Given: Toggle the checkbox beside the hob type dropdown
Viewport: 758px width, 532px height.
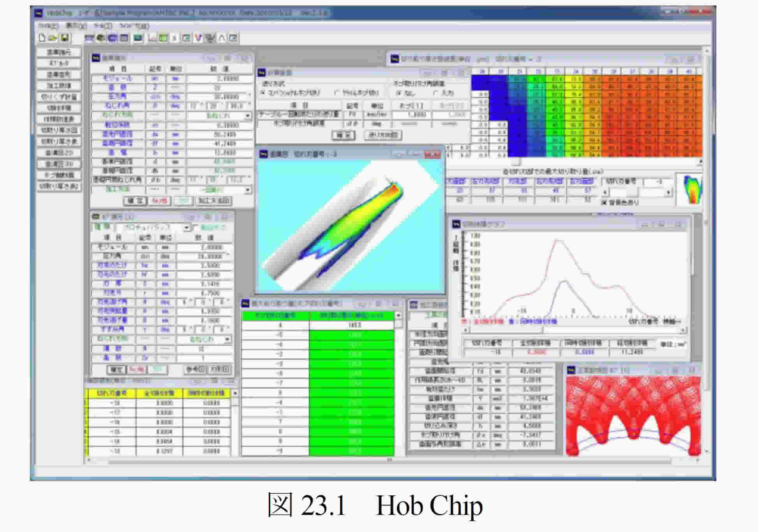Looking at the screenshot, I should (196, 227).
